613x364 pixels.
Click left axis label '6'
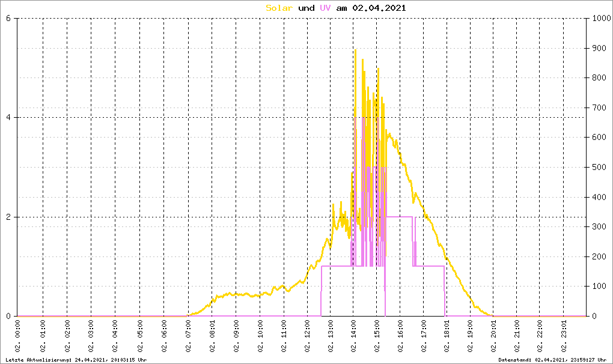point(8,19)
